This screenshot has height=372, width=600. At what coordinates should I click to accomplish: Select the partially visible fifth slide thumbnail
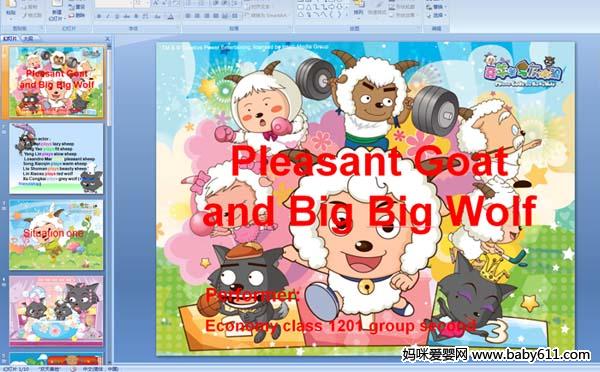pos(56,358)
